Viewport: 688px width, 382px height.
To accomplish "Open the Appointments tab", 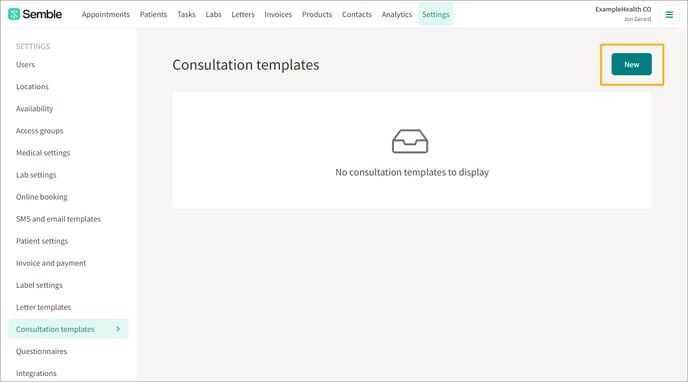I will 106,14.
